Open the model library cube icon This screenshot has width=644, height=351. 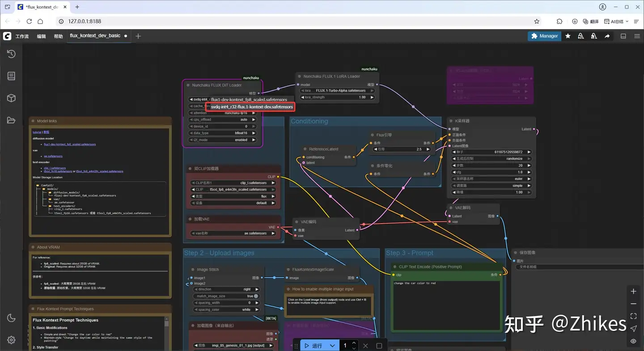(11, 98)
